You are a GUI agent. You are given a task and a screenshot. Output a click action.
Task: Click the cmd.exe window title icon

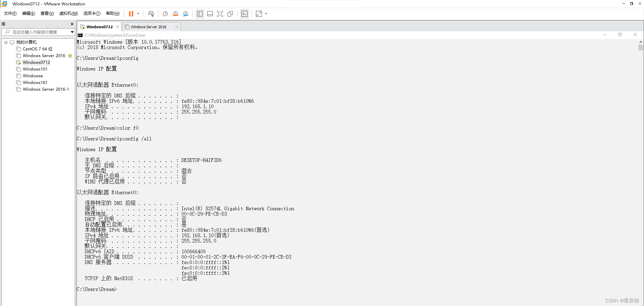click(80, 35)
